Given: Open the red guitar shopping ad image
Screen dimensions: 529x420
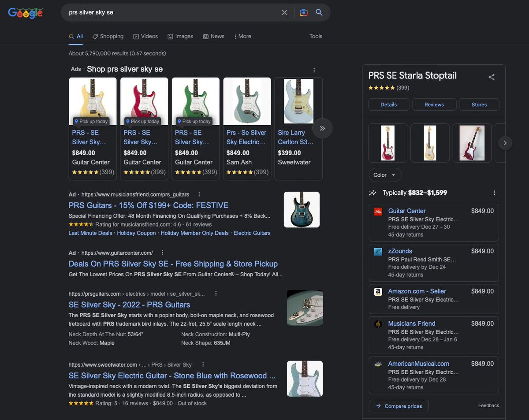Looking at the screenshot, I should point(144,101).
